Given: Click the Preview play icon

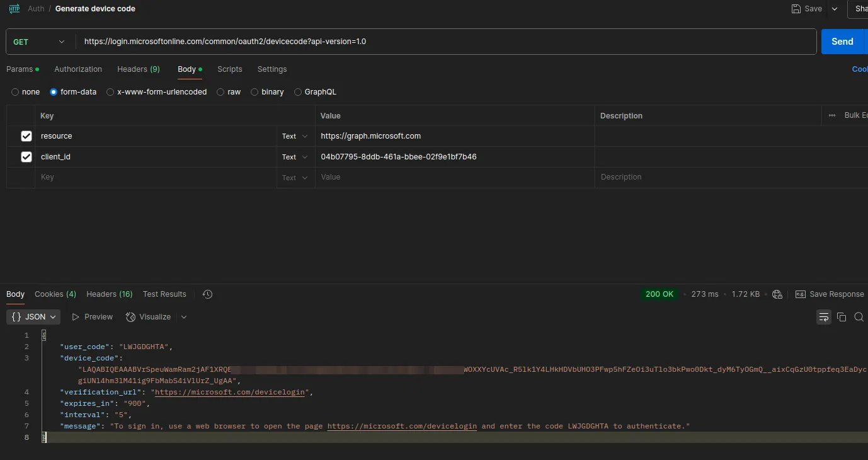Looking at the screenshot, I should [76, 317].
